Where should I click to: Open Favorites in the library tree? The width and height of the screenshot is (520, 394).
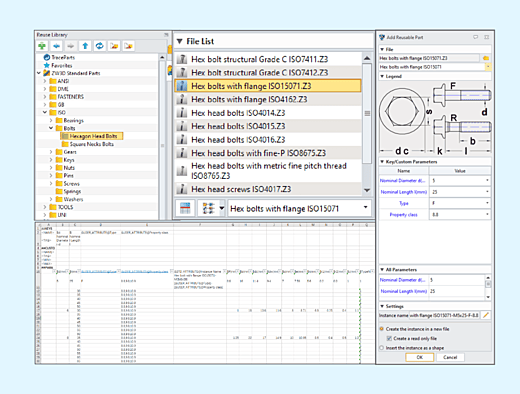click(62, 65)
